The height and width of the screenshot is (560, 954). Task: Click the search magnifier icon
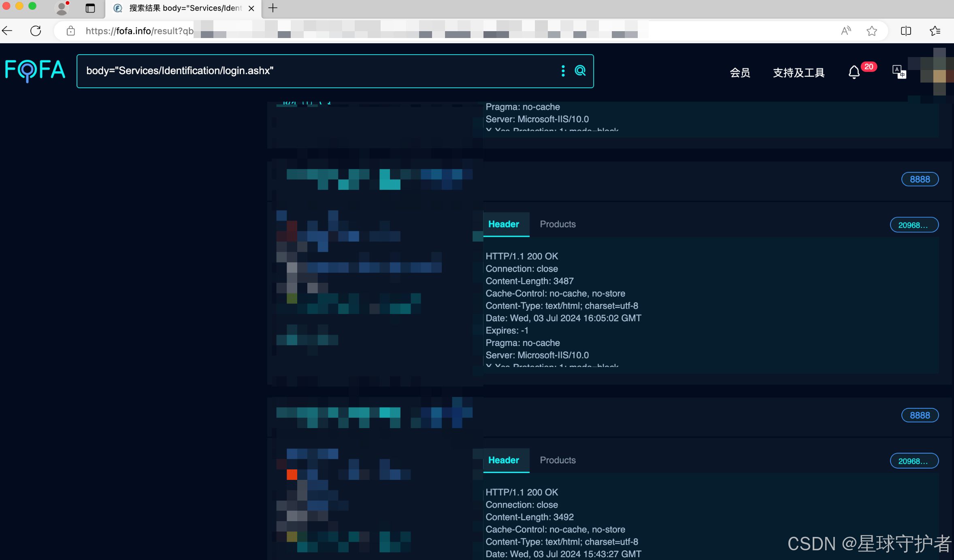580,71
